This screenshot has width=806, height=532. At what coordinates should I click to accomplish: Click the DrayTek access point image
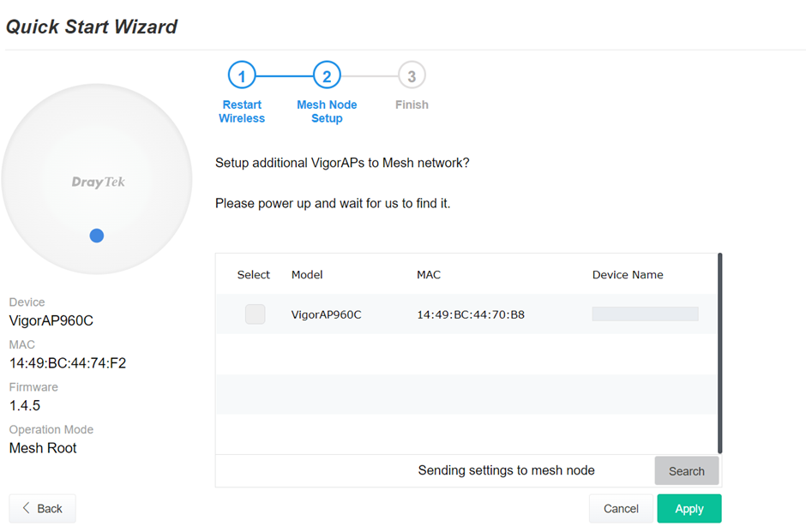point(97,179)
